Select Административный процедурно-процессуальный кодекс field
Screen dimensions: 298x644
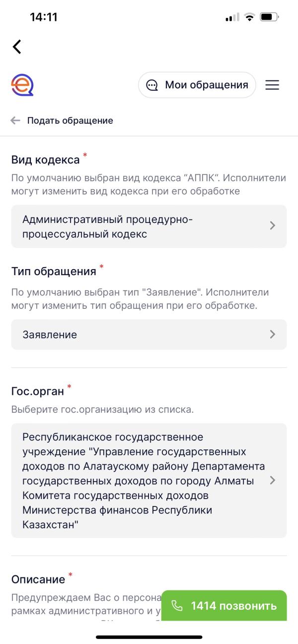[x=149, y=226]
